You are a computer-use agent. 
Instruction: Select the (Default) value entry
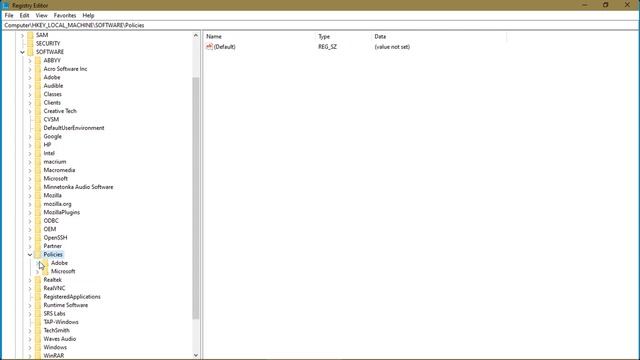click(x=224, y=47)
